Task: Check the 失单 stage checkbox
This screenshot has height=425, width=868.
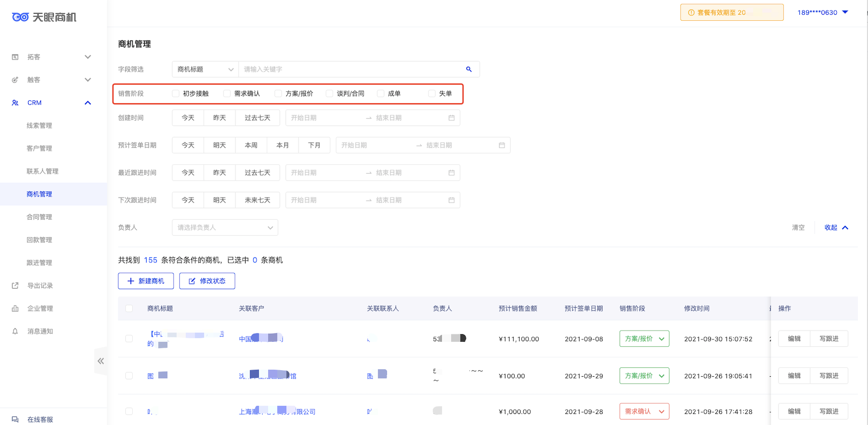Action: [432, 93]
